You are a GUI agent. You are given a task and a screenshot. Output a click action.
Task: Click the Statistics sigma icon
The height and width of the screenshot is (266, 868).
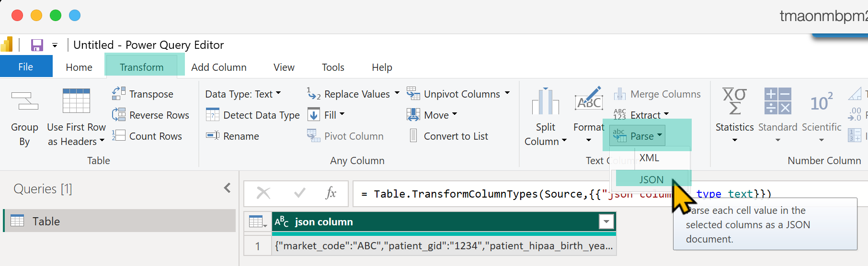point(734,101)
